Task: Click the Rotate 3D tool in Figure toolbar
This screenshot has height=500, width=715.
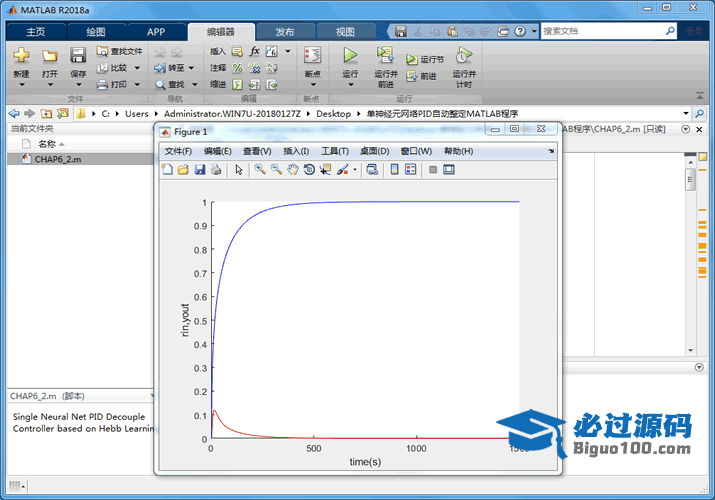Action: [x=309, y=170]
